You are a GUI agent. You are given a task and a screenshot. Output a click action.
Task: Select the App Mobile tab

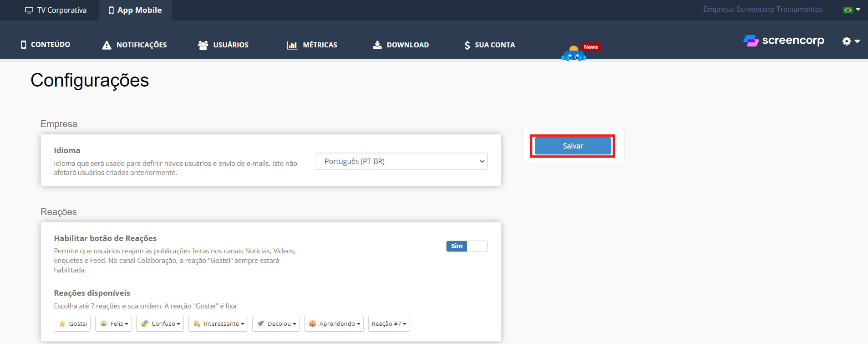point(135,10)
